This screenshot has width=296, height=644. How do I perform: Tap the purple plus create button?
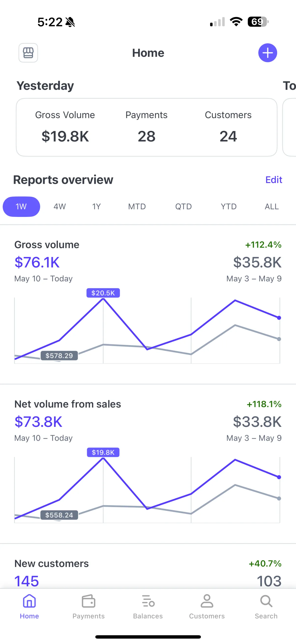(x=268, y=53)
